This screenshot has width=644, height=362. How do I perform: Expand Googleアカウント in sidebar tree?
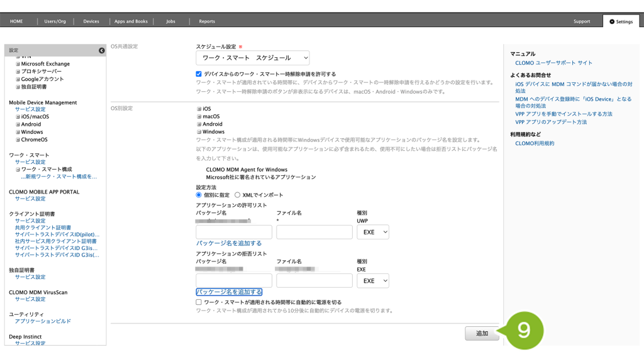(18, 79)
